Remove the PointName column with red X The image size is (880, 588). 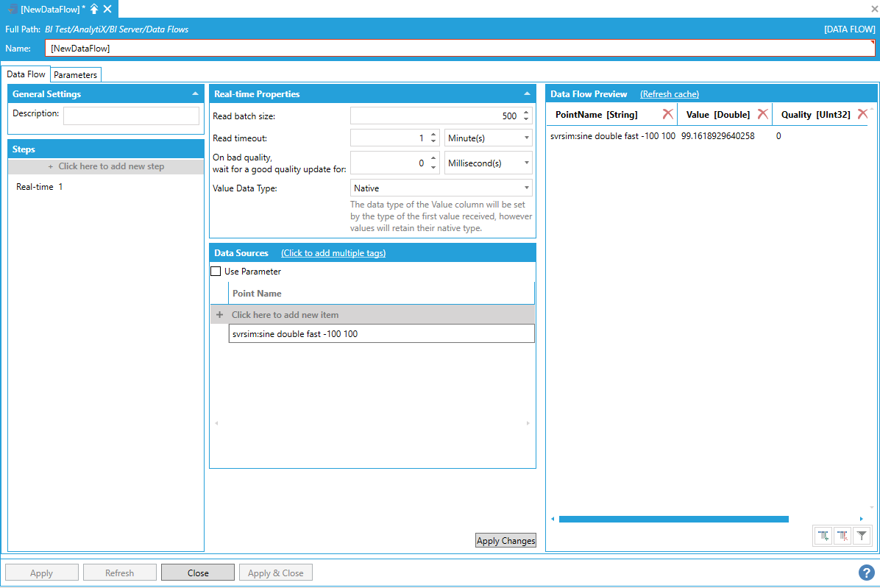pyautogui.click(x=667, y=114)
